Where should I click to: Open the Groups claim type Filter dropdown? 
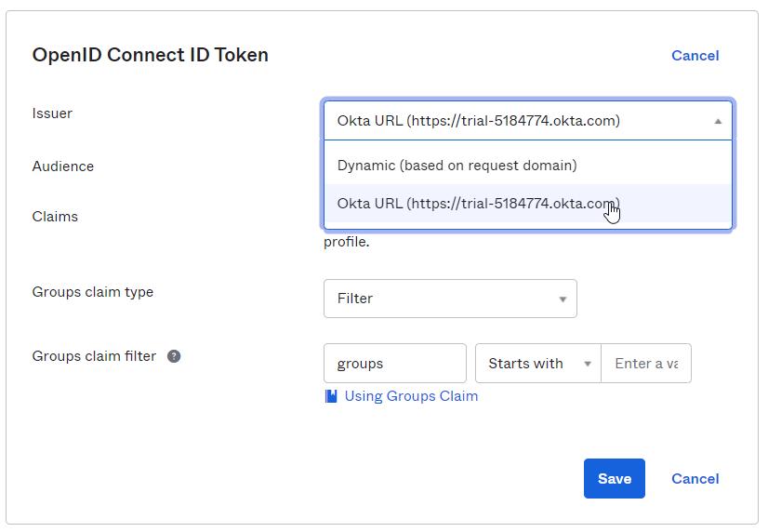[x=450, y=299]
